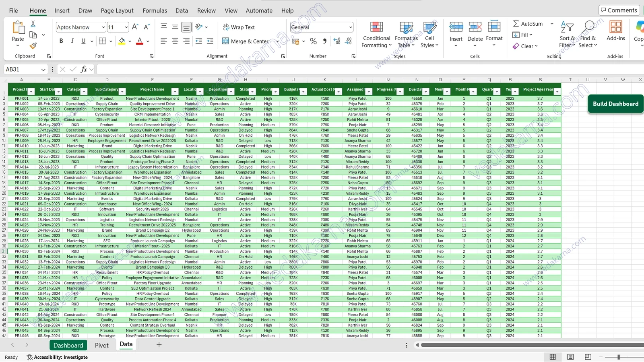This screenshot has height=362, width=644.
Task: Click the Insert Function fx icon
Action: [84, 69]
